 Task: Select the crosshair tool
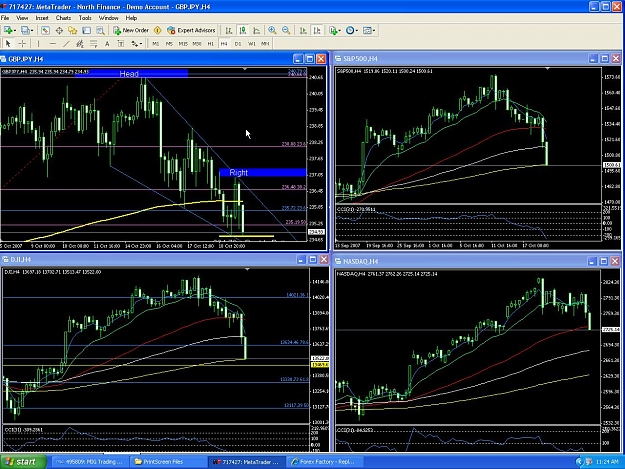(x=22, y=44)
